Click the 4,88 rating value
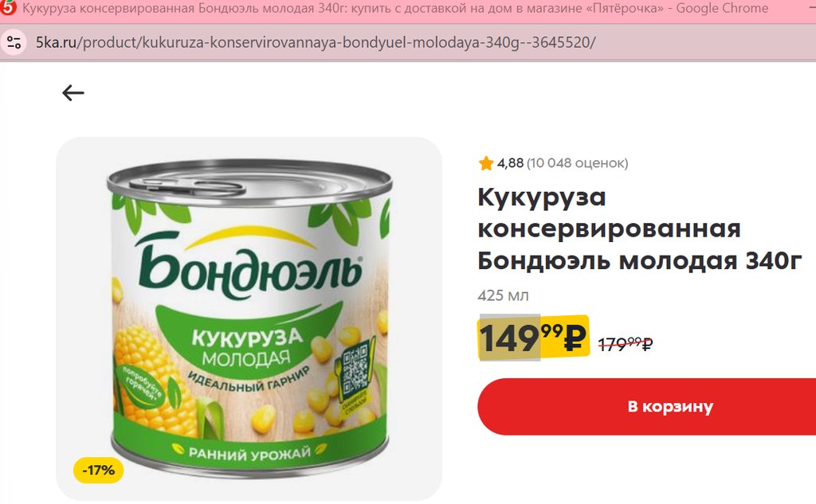816x504 pixels. [510, 163]
